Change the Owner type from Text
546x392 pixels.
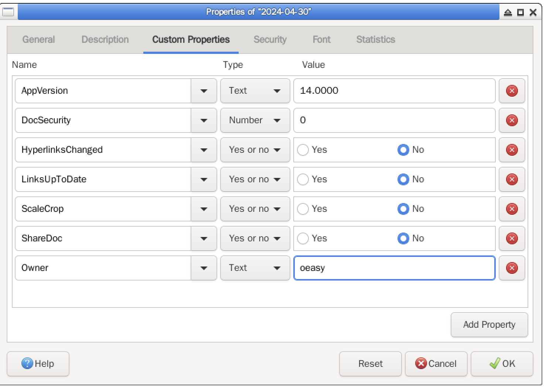point(255,268)
